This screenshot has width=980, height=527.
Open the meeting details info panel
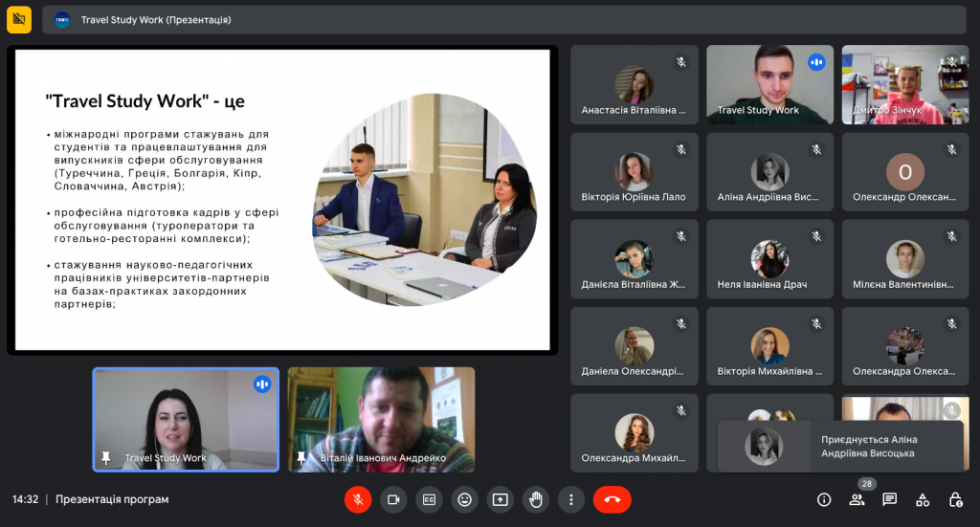pos(824,499)
